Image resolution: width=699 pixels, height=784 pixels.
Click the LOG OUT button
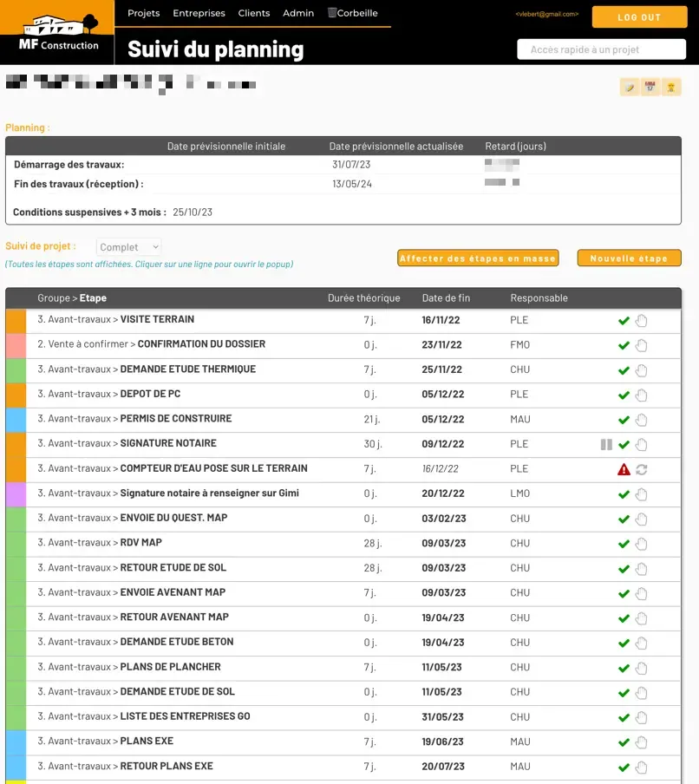click(x=639, y=17)
